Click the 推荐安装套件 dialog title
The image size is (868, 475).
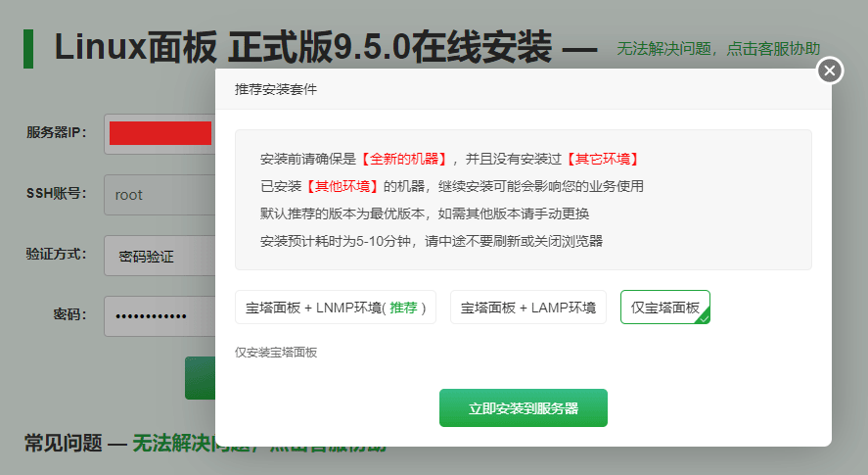click(x=276, y=89)
